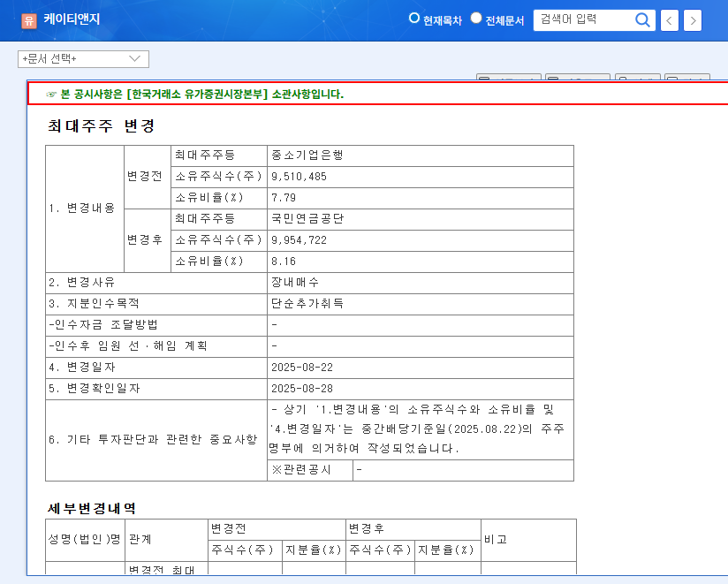
Task: Click the 6. 기타 투자판단과 관련한 중요사항 label
Action: [153, 440]
